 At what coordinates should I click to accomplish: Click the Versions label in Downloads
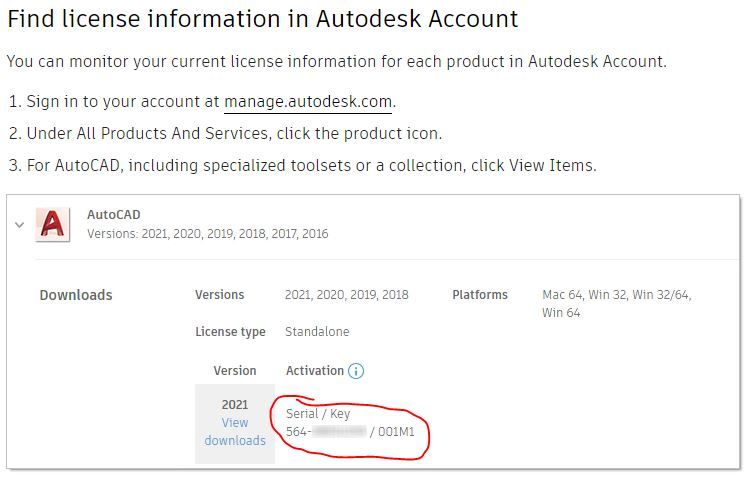(219, 294)
